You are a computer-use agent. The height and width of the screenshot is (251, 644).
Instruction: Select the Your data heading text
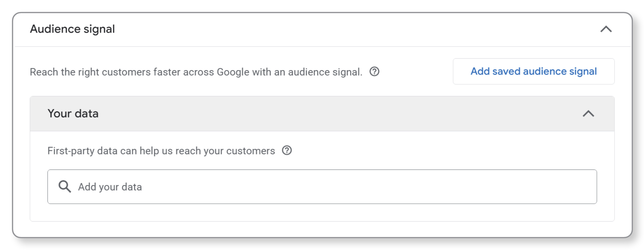coord(73,114)
